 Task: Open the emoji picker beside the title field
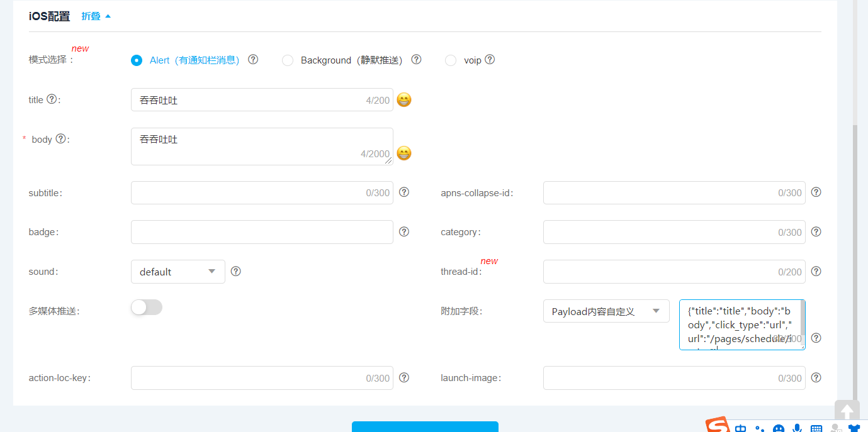[x=403, y=99]
